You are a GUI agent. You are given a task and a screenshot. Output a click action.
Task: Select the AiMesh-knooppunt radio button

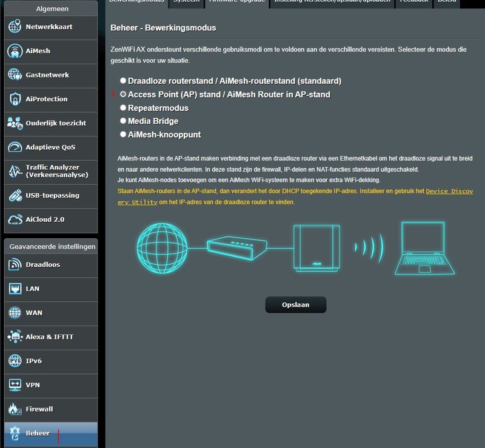click(x=123, y=134)
